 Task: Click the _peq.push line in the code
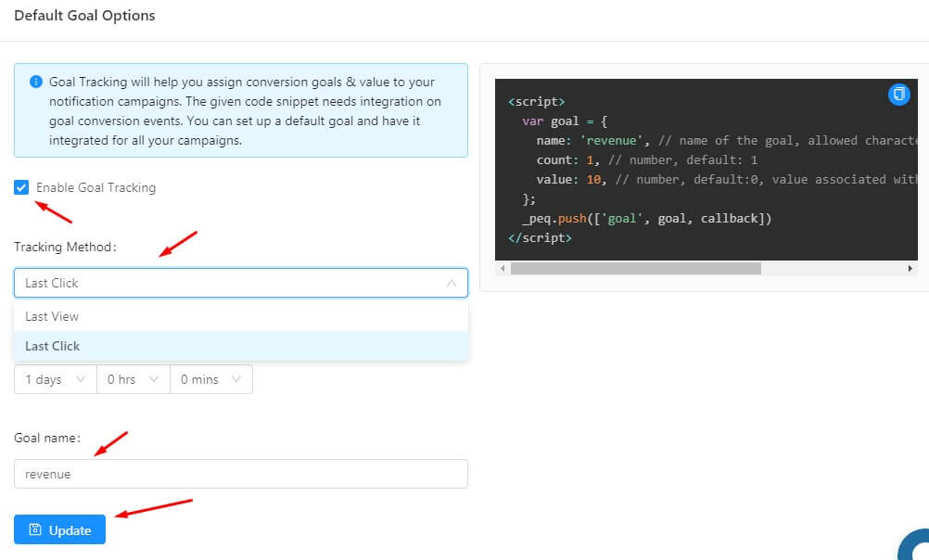coord(647,219)
